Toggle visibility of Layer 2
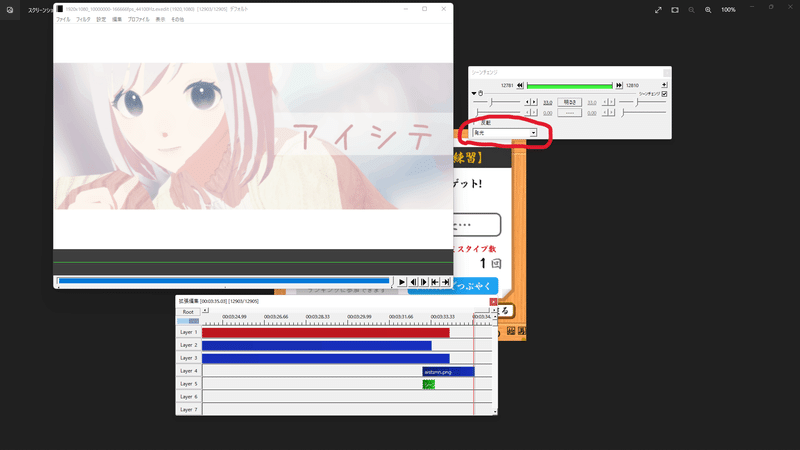This screenshot has height=450, width=800. click(x=189, y=345)
